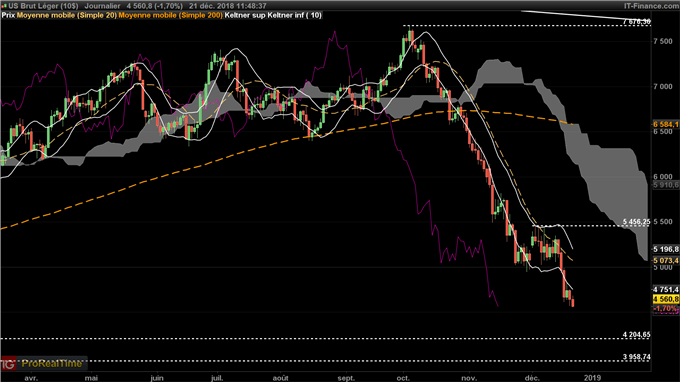Image resolution: width=680 pixels, height=382 pixels.
Task: Open the Journalier timeframe selector
Action: (x=102, y=6)
